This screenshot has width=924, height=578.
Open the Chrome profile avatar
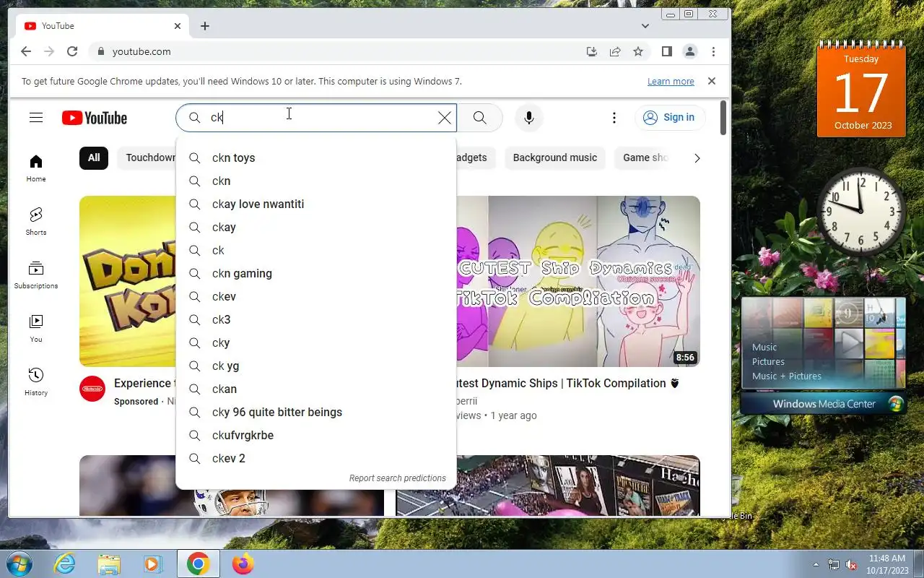click(x=690, y=51)
